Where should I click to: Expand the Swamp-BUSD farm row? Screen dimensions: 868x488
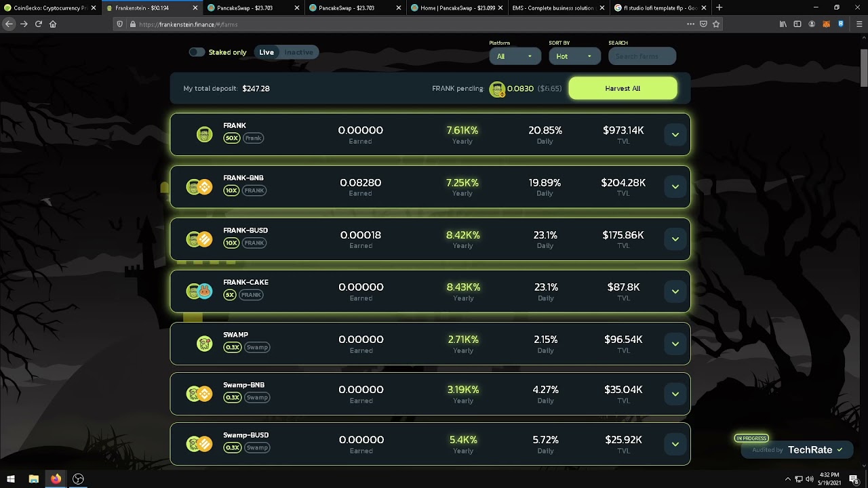point(675,444)
